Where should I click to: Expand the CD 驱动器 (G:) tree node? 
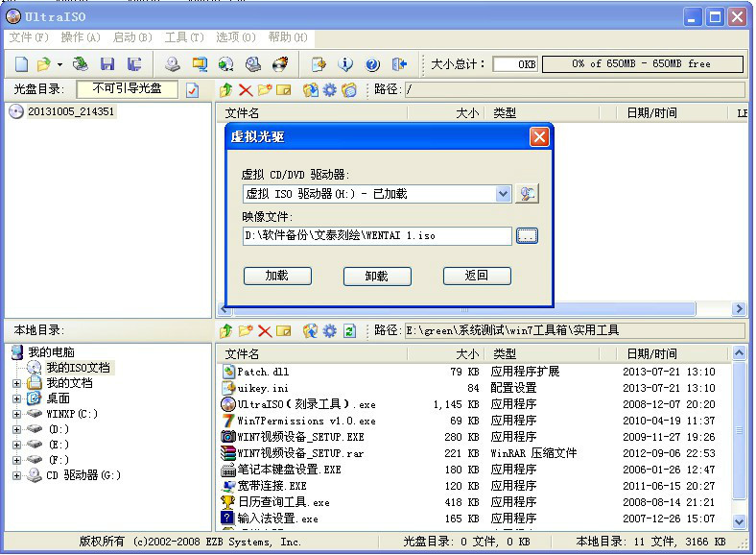(x=17, y=476)
